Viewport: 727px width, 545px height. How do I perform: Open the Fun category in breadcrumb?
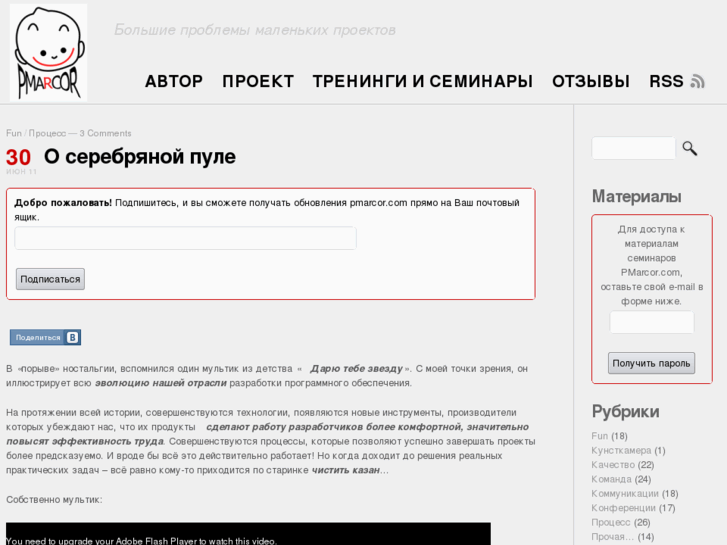coord(13,133)
